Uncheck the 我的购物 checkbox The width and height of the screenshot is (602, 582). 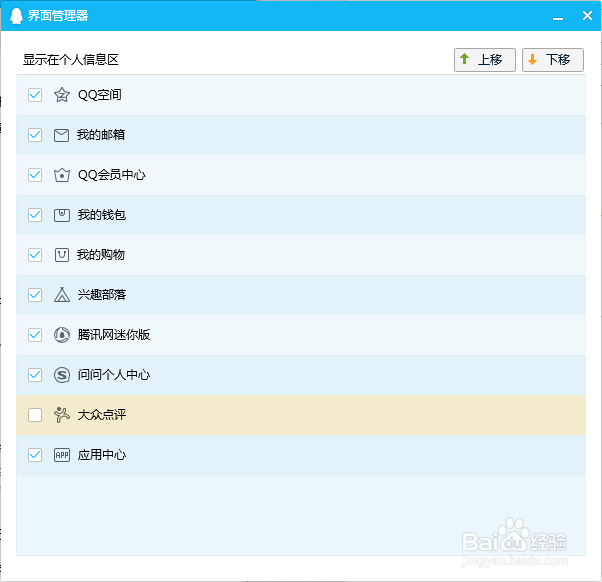[x=35, y=255]
